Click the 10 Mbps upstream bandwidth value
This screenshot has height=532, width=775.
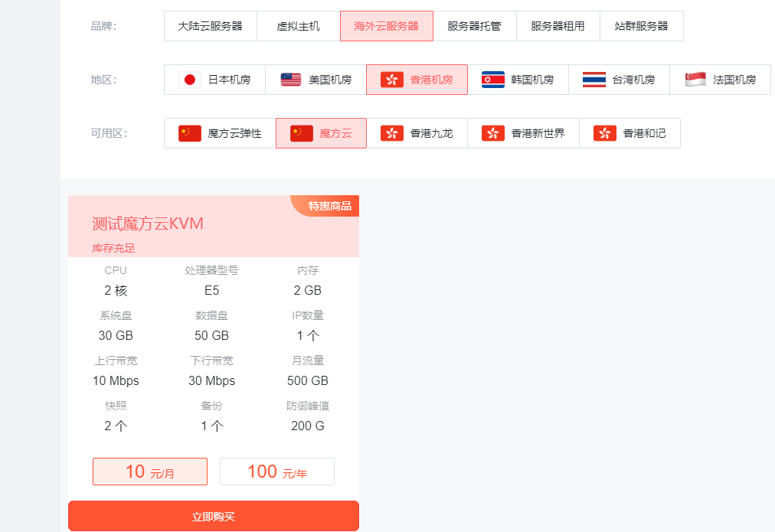click(x=116, y=381)
